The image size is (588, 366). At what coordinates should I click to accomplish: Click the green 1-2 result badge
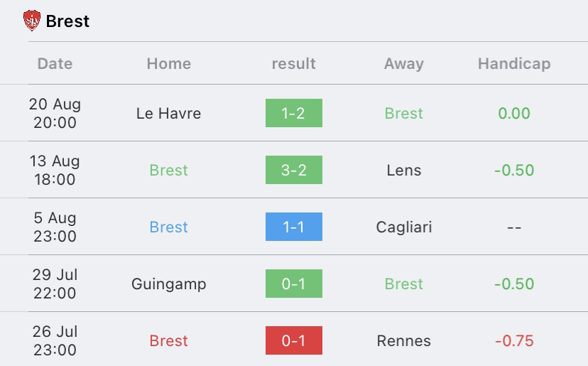[x=294, y=113]
